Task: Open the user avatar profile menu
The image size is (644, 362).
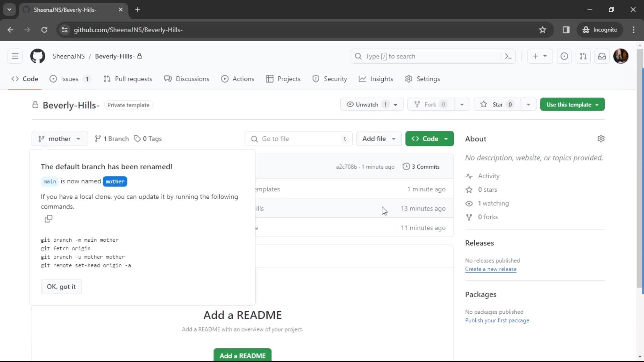Action: (x=621, y=56)
